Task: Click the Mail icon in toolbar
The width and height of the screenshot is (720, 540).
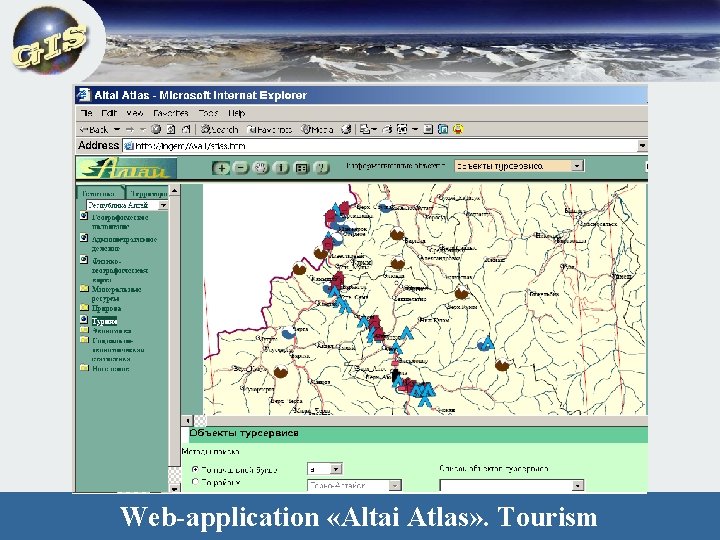Action: click(x=365, y=129)
